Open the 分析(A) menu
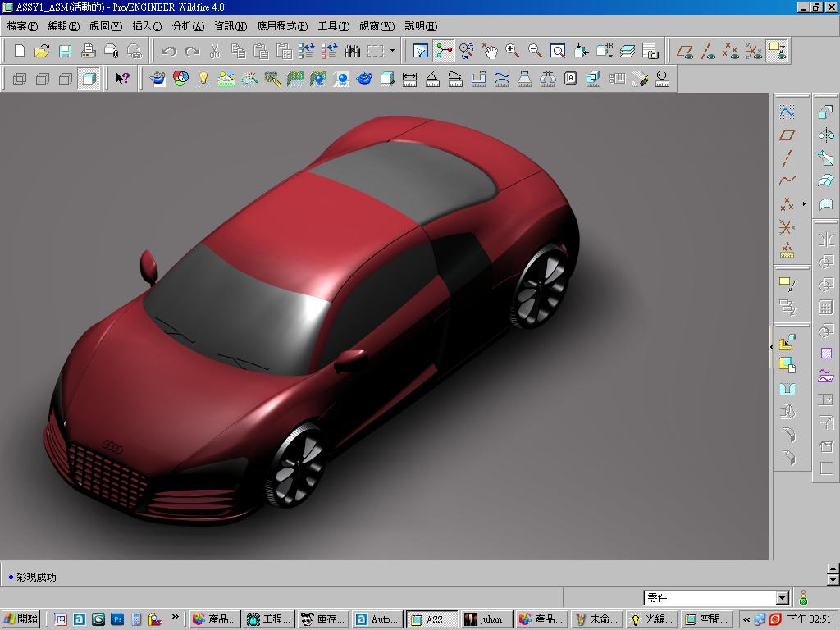The image size is (840, 630). [x=188, y=25]
